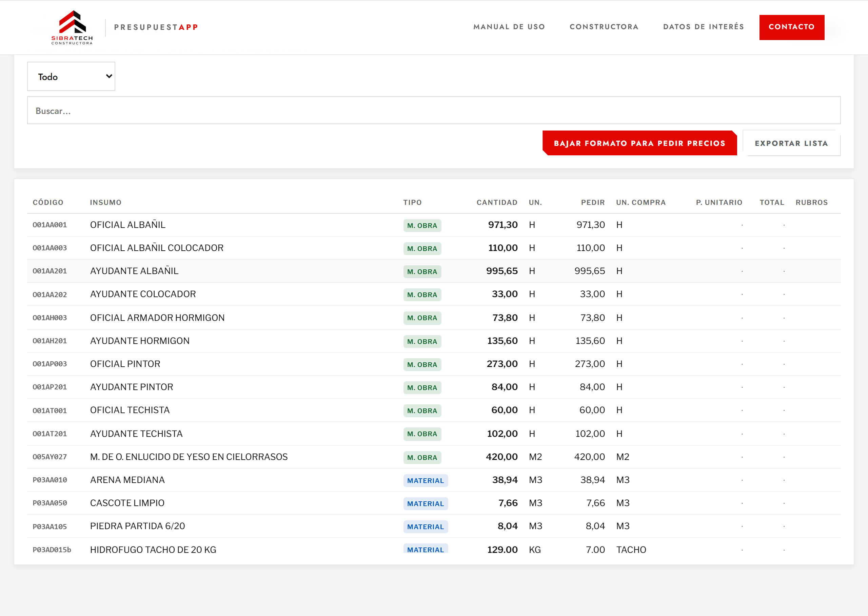Image resolution: width=868 pixels, height=616 pixels.
Task: Click the Insumo column header
Action: [106, 203]
